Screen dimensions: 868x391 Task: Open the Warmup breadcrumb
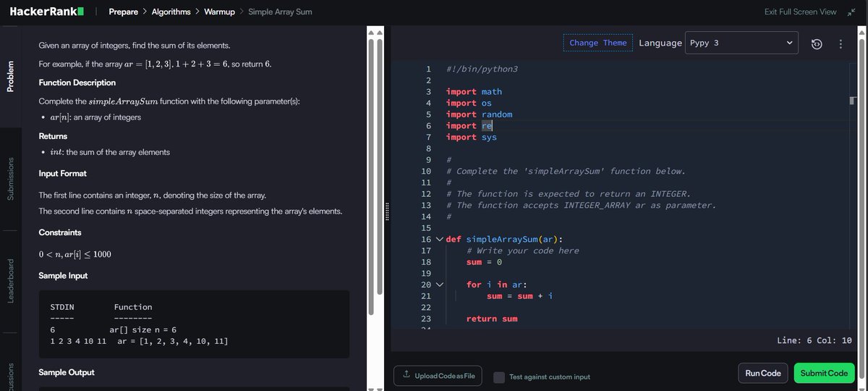click(x=220, y=12)
